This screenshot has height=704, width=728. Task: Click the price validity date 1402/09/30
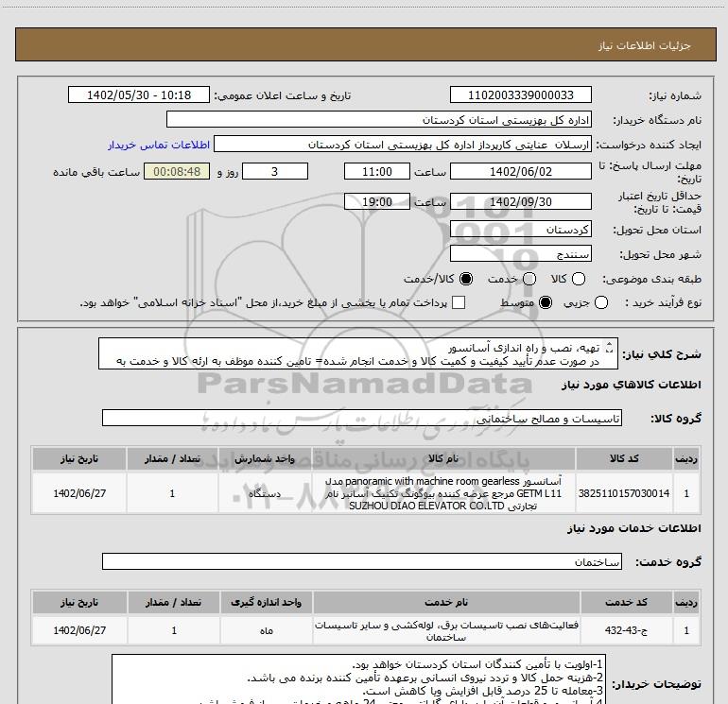(x=520, y=202)
